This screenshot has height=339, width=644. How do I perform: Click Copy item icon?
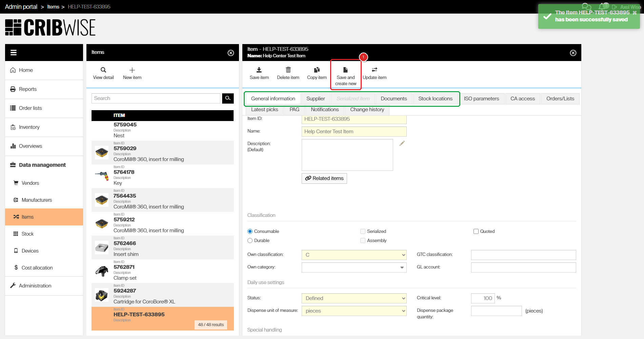pyautogui.click(x=317, y=70)
